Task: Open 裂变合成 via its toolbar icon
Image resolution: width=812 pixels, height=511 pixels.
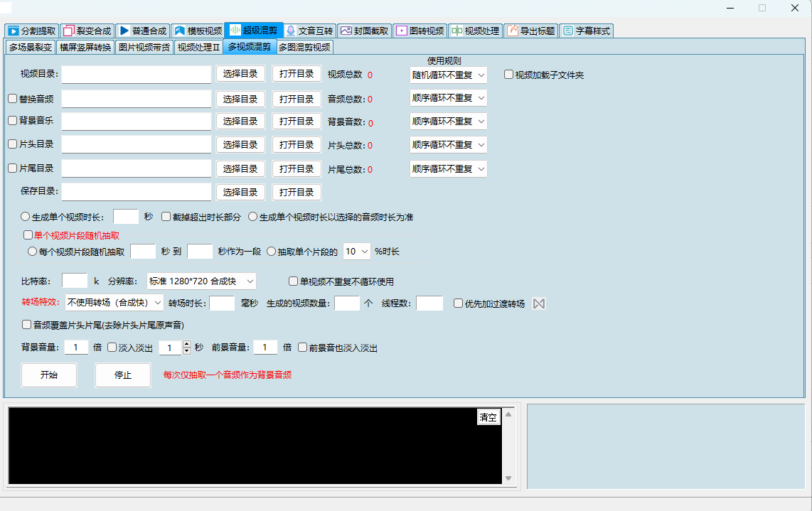Action: (x=69, y=31)
